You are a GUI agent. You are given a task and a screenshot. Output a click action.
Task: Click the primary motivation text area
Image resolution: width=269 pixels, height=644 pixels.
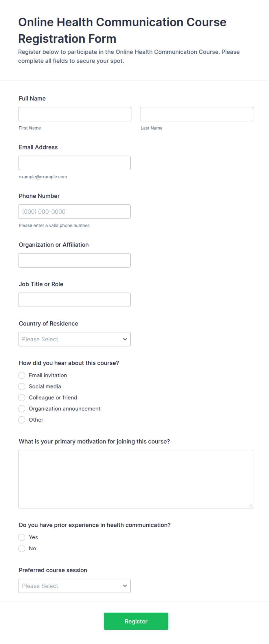tap(136, 479)
